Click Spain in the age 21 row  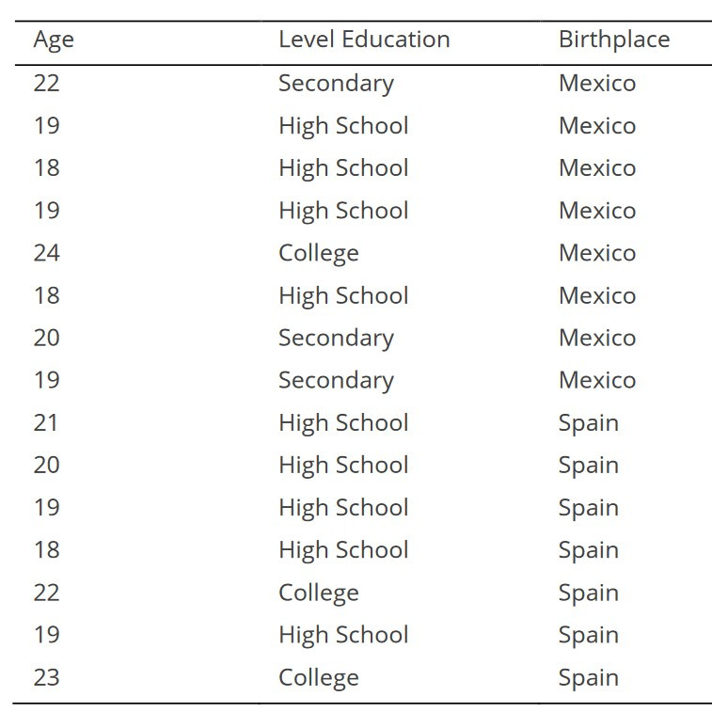coord(588,422)
